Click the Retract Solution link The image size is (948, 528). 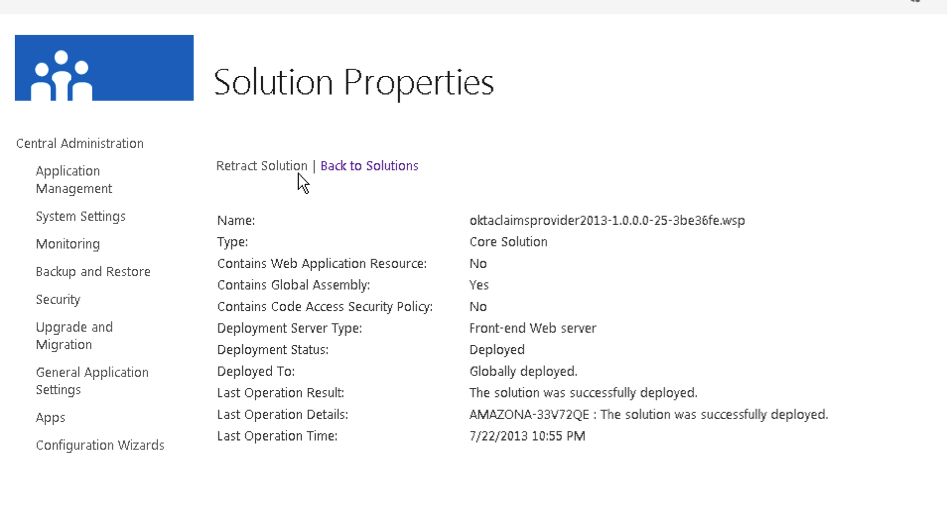[262, 166]
